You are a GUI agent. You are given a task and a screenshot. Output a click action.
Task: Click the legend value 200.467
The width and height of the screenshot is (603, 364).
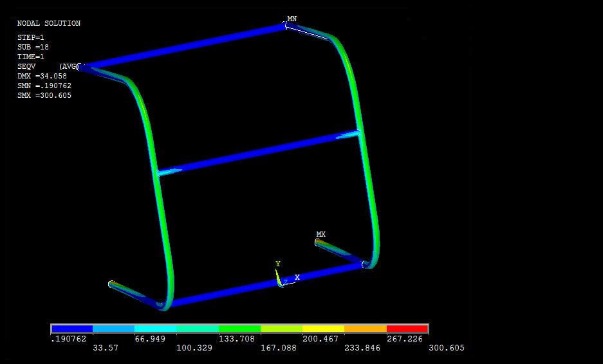pos(320,339)
